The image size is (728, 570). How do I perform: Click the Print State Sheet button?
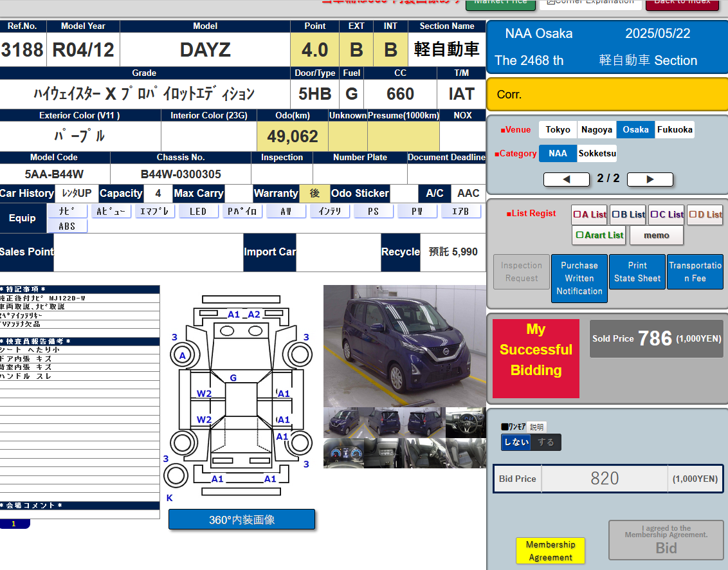pyautogui.click(x=637, y=271)
